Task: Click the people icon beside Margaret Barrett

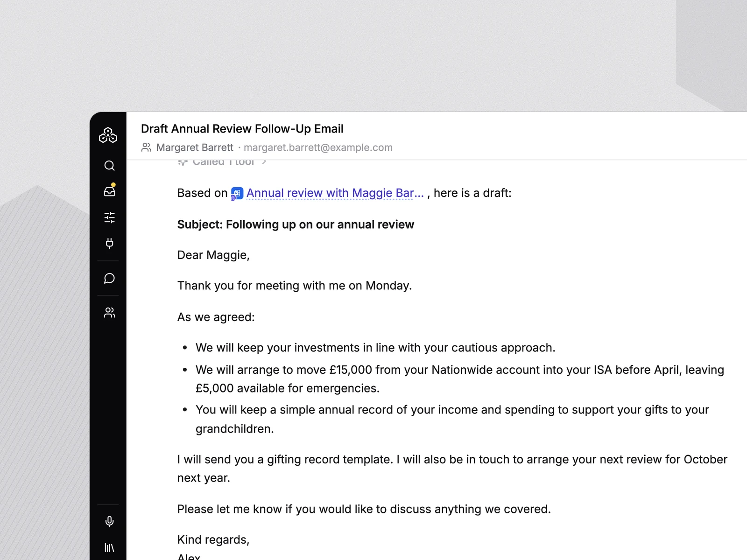Action: click(146, 147)
